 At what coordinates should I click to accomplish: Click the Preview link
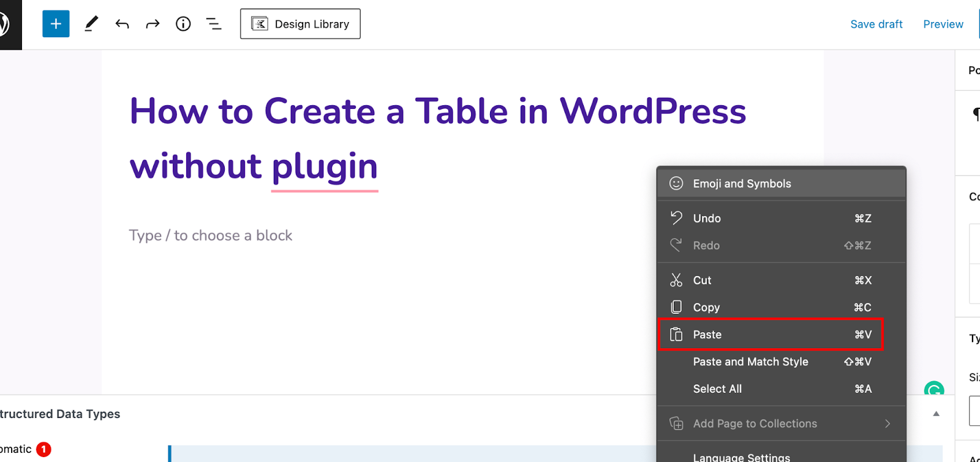943,24
